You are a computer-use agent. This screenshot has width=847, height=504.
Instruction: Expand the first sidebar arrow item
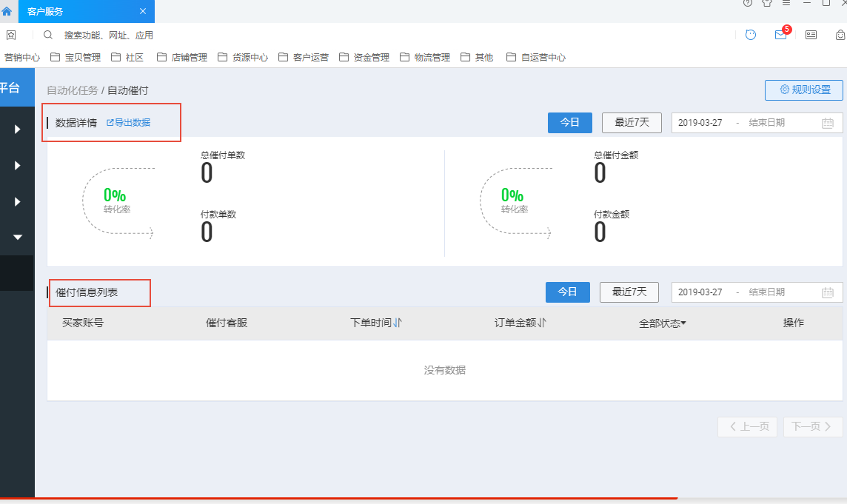coord(18,130)
